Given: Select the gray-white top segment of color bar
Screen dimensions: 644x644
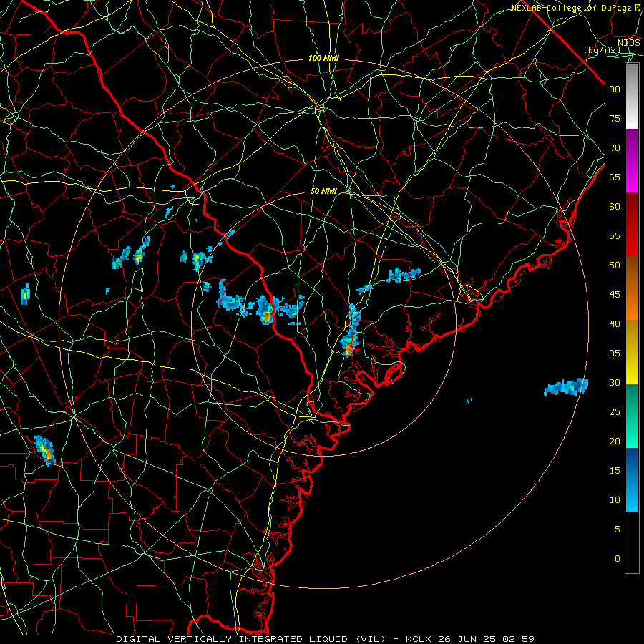Looking at the screenshot, I should pyautogui.click(x=632, y=96).
